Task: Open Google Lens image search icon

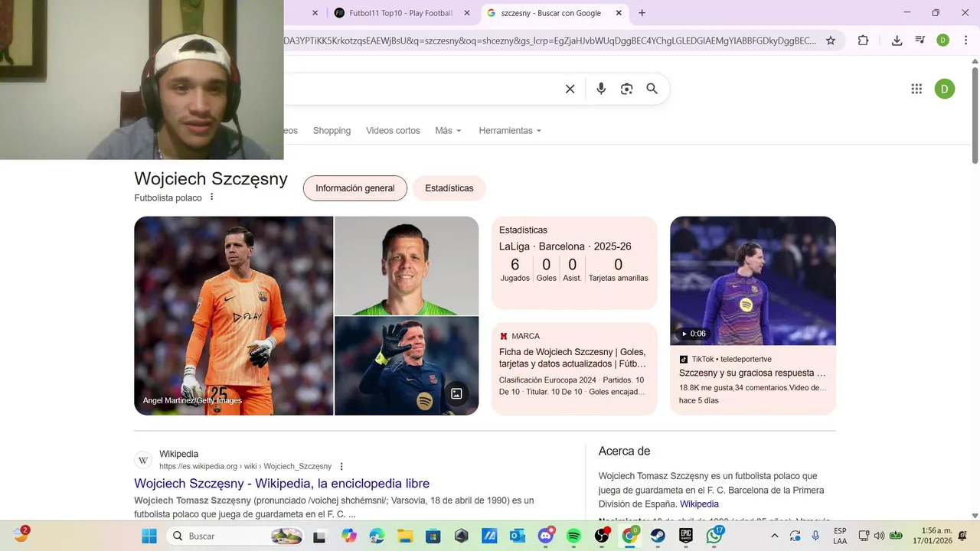Action: point(626,89)
